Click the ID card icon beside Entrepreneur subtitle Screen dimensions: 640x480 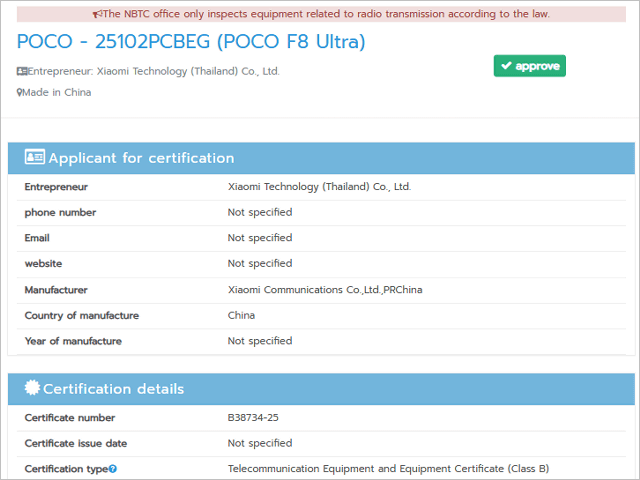tap(22, 71)
